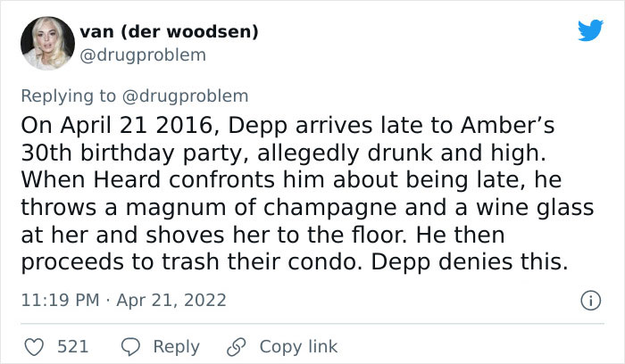The height and width of the screenshot is (364, 625).
Task: Like the tweet with the heart icon
Action: pos(34,346)
